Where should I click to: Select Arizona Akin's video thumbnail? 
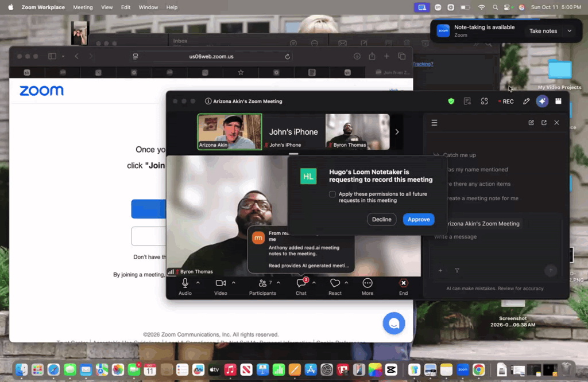[230, 132]
